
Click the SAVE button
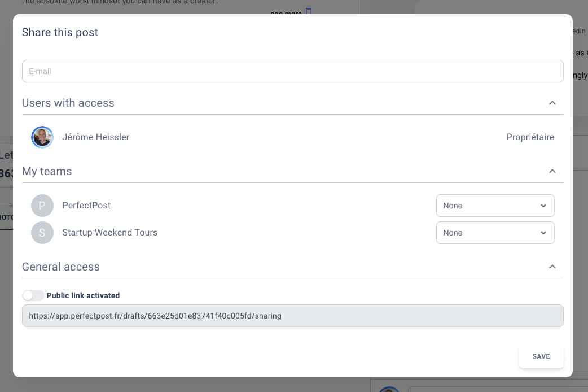541,356
